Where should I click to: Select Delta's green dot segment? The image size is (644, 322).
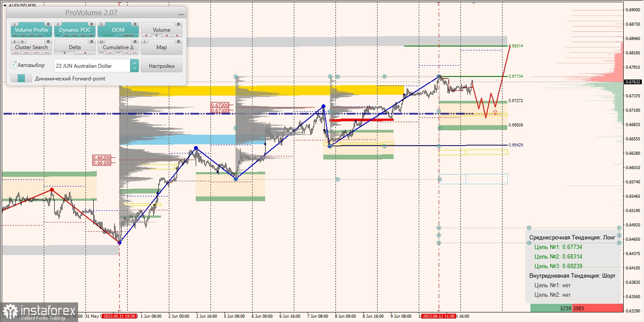pos(65,53)
